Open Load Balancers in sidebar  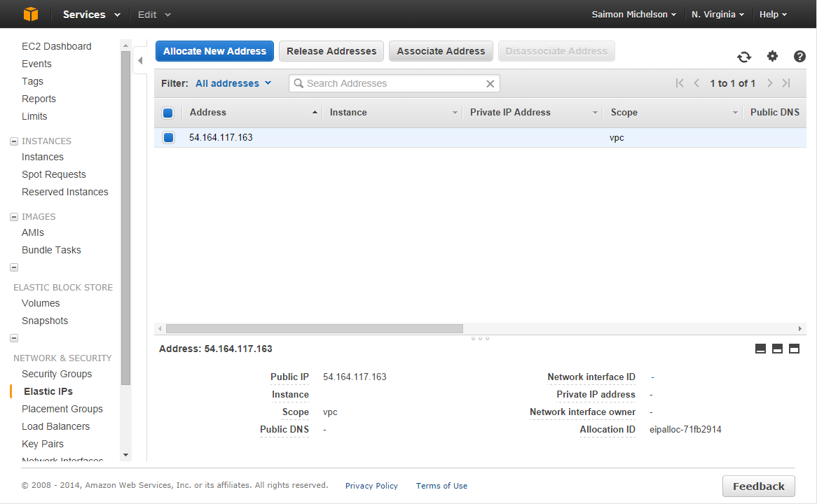click(x=56, y=427)
